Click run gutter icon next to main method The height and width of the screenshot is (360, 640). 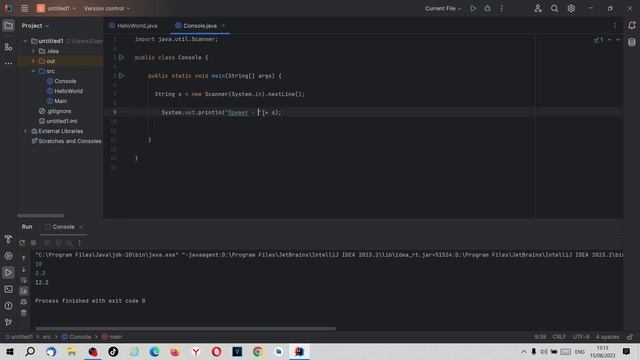(121, 76)
